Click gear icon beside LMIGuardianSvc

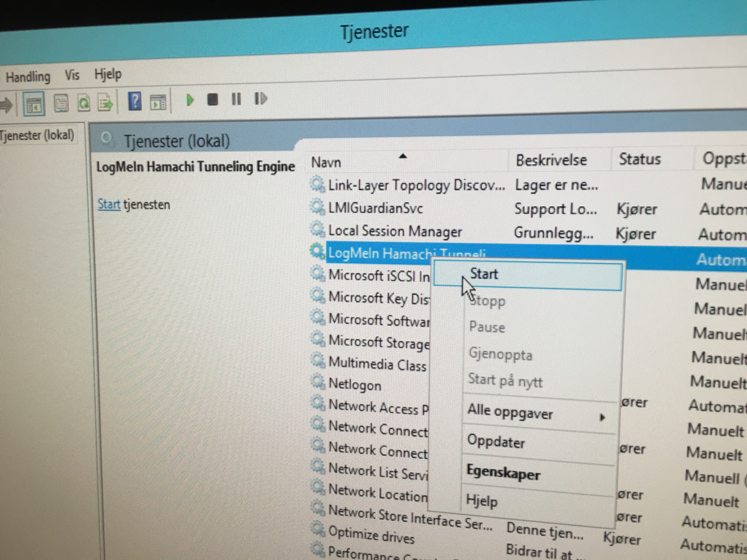pyautogui.click(x=317, y=207)
